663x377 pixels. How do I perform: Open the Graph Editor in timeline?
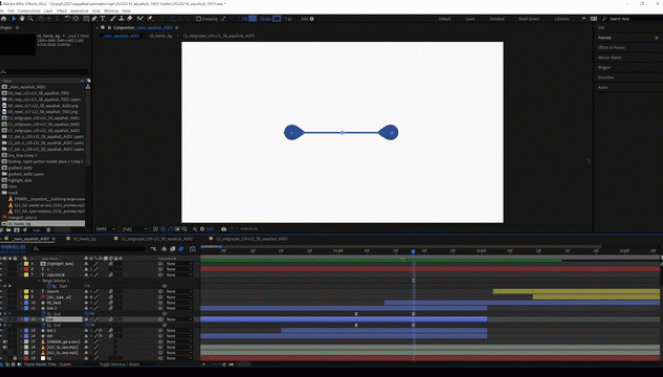(x=192, y=249)
